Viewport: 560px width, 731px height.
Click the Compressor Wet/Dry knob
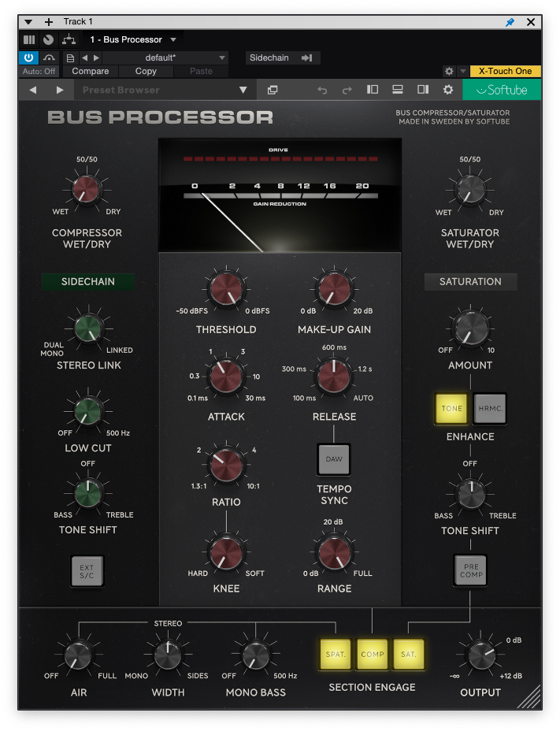(x=87, y=189)
